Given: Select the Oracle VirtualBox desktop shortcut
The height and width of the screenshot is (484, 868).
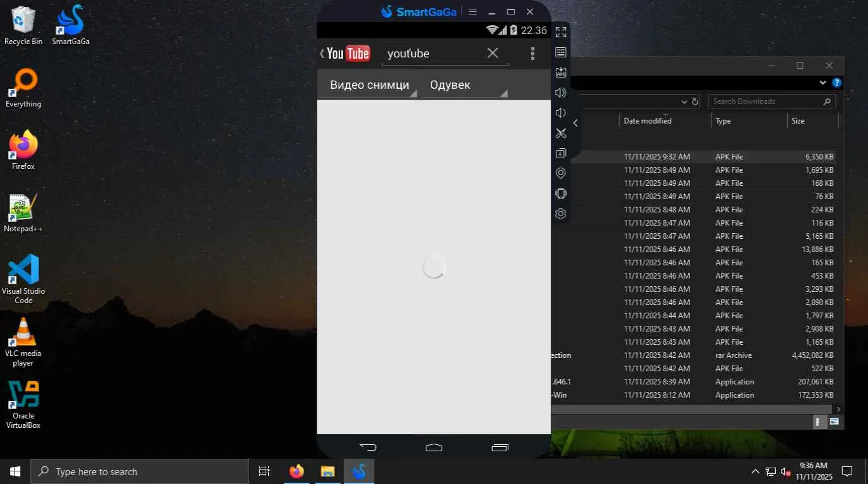Looking at the screenshot, I should [x=23, y=405].
